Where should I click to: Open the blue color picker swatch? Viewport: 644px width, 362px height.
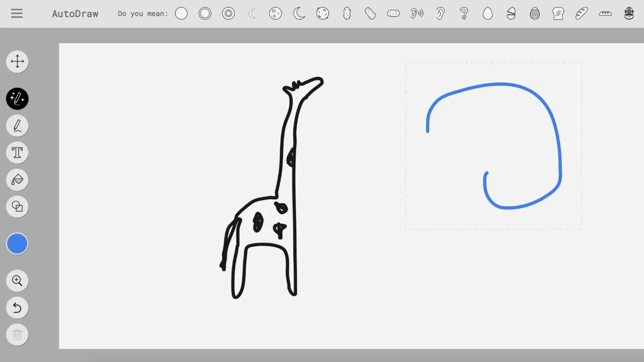(17, 244)
